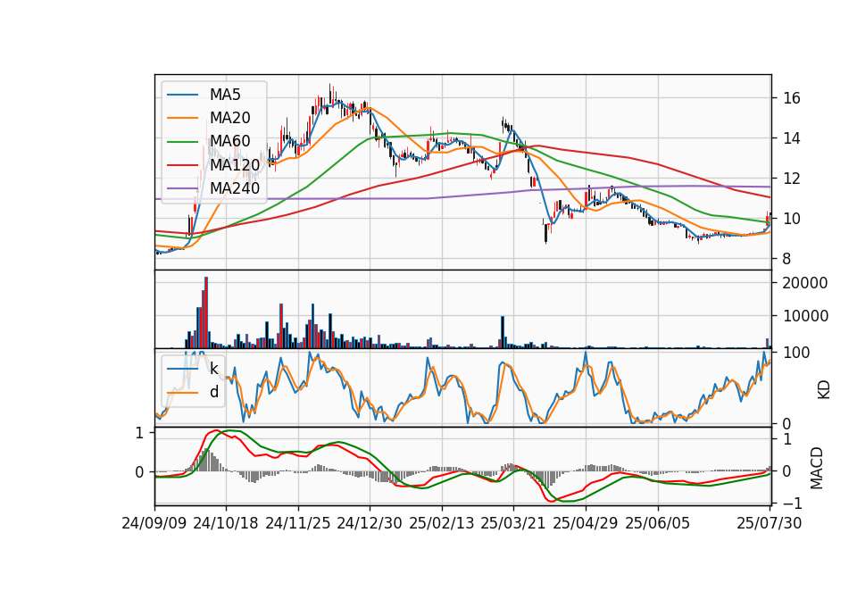The width and height of the screenshot is (857, 616).
Task: Click the 24/09/09 date axis label
Action: [154, 523]
